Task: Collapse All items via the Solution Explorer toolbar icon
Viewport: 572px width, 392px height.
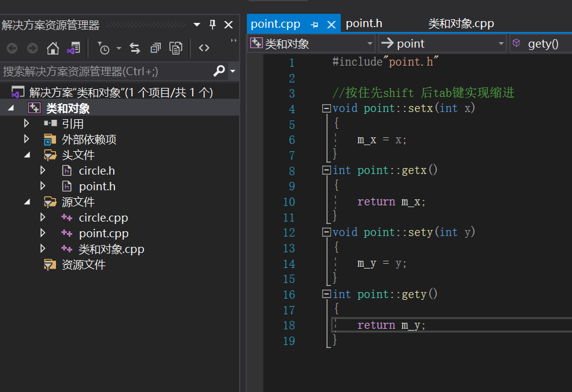Action: pyautogui.click(x=157, y=48)
